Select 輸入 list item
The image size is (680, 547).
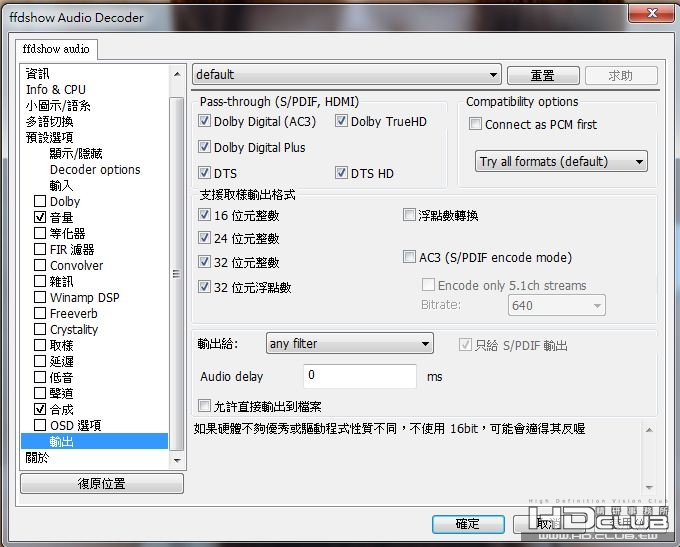point(61,185)
